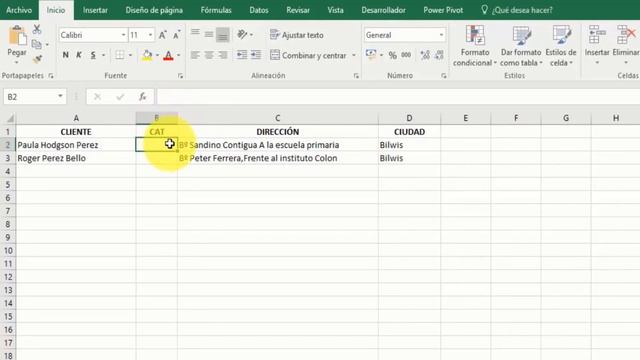Image resolution: width=640 pixels, height=360 pixels.
Task: Open the Desarrollador tab
Action: point(383,10)
